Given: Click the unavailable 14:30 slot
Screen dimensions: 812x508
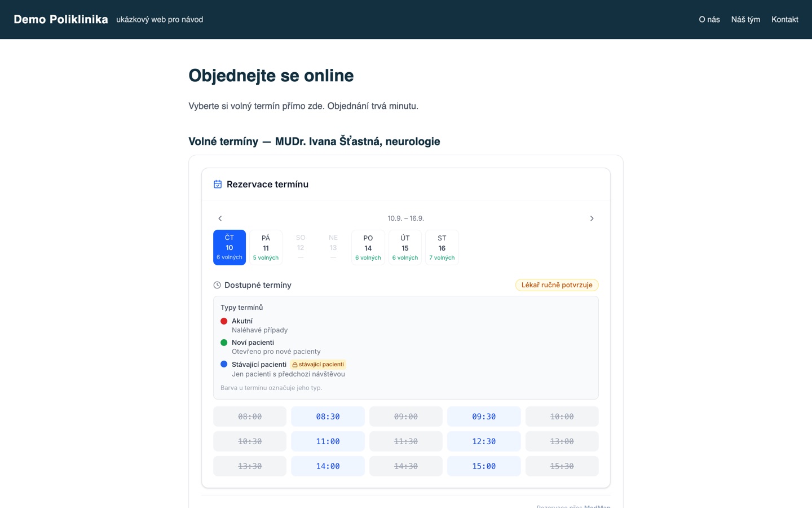Looking at the screenshot, I should click(x=406, y=466).
